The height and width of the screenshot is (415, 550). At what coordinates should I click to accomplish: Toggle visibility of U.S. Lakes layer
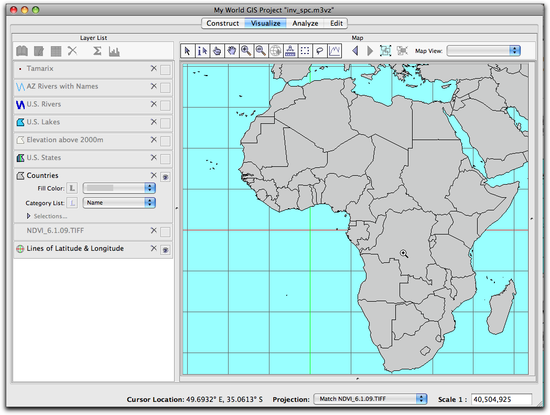pos(165,123)
